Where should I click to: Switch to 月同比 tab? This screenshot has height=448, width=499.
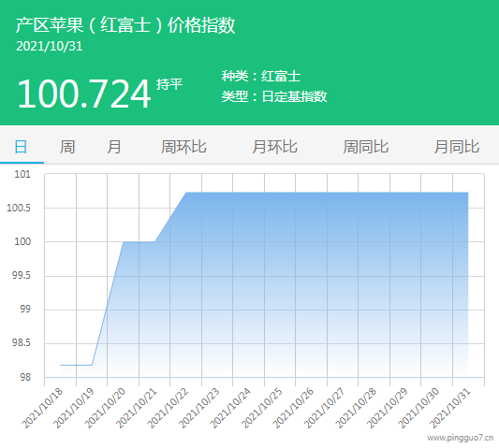457,147
